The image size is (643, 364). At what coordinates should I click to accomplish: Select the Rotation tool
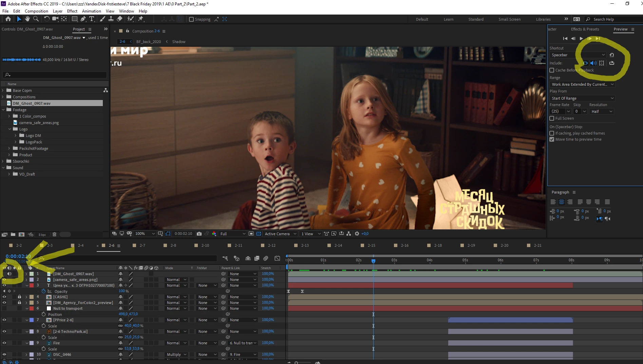(x=47, y=19)
